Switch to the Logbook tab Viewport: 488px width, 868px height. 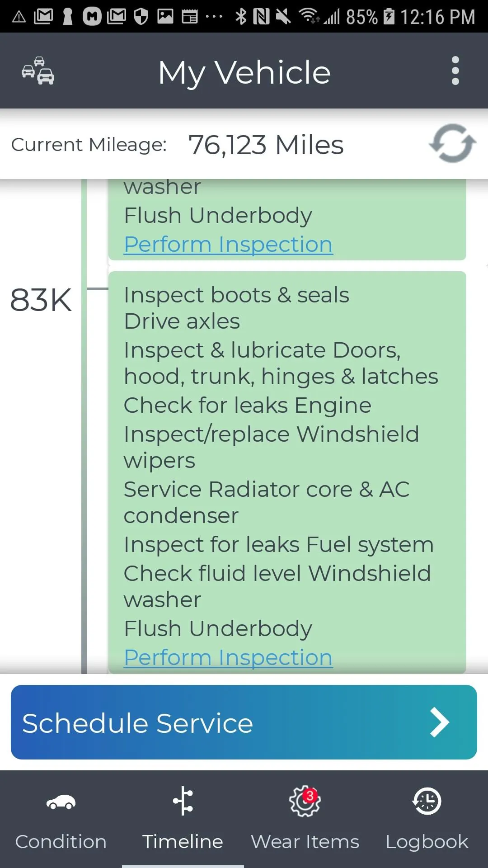pos(427,841)
